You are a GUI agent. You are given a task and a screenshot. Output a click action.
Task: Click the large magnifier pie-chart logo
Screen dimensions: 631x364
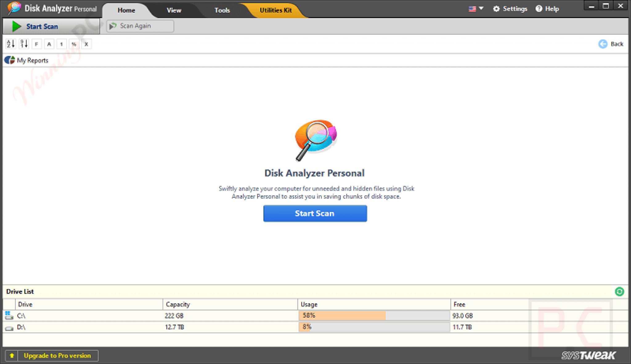point(316,140)
